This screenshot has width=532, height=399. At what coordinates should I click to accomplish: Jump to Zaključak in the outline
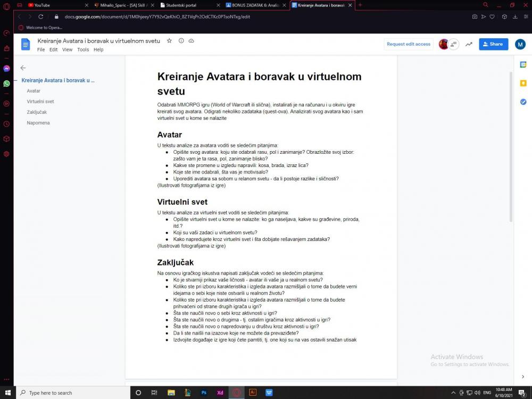click(37, 112)
